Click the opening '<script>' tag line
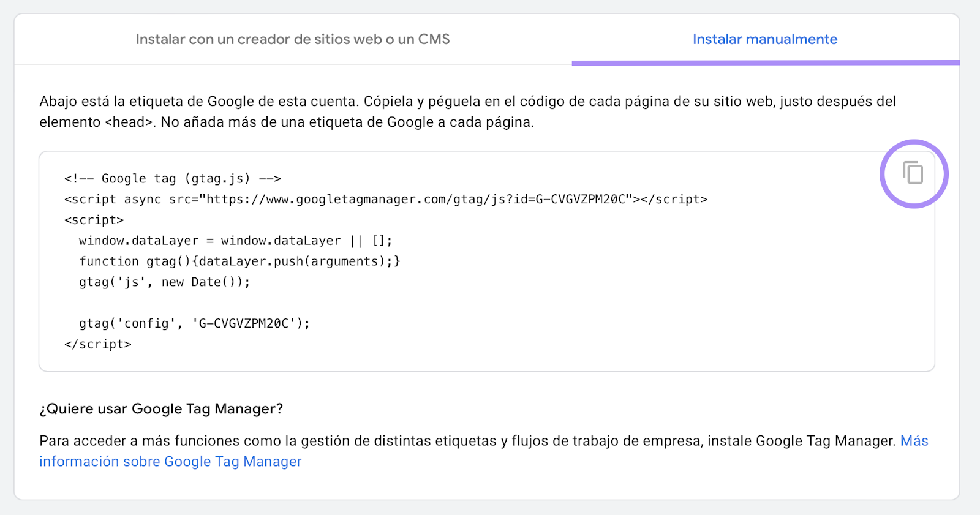Image resolution: width=980 pixels, height=515 pixels. coord(94,220)
